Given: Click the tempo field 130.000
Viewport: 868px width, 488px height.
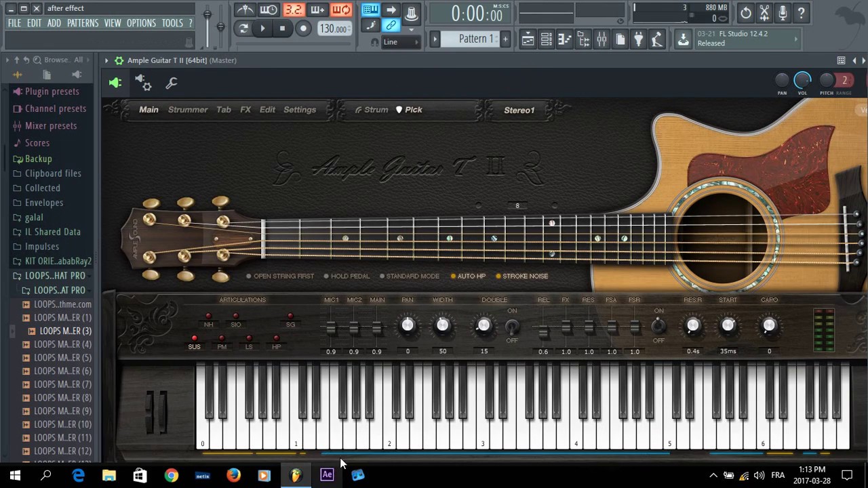Looking at the screenshot, I should point(334,28).
